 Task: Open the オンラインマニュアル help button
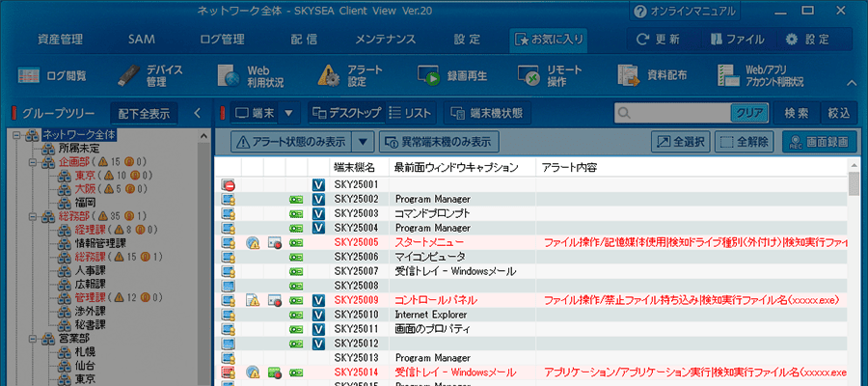tap(684, 11)
